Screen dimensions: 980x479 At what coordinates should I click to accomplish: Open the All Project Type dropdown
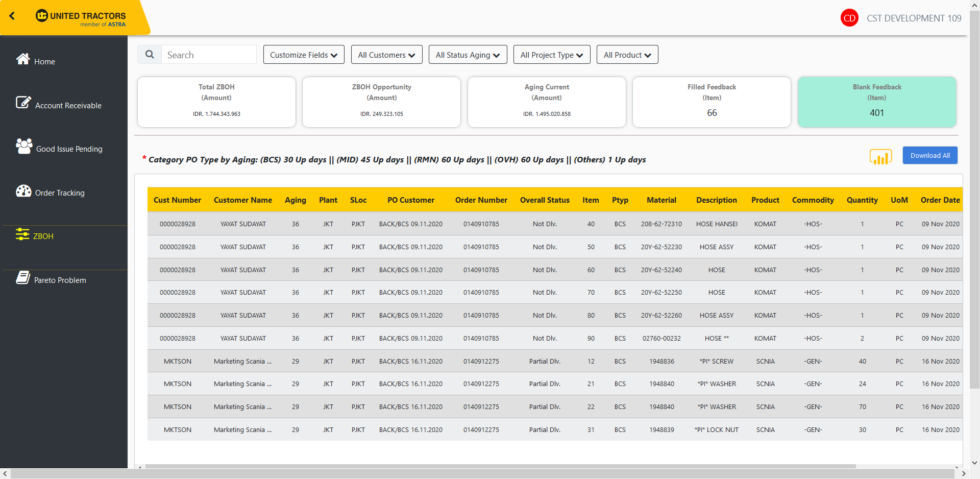click(552, 55)
